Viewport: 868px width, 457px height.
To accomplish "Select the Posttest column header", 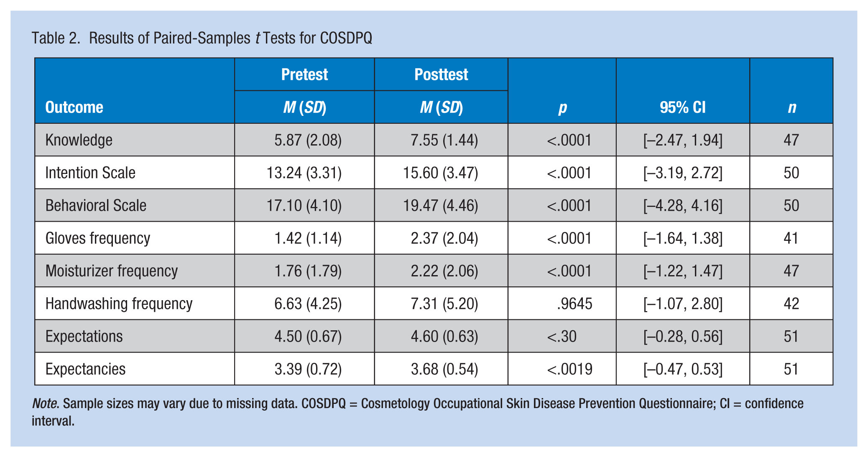I will 441,74.
